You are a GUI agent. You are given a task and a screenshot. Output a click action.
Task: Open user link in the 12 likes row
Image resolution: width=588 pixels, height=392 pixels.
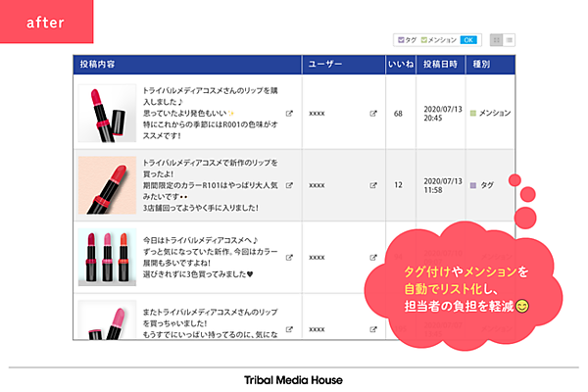click(373, 185)
